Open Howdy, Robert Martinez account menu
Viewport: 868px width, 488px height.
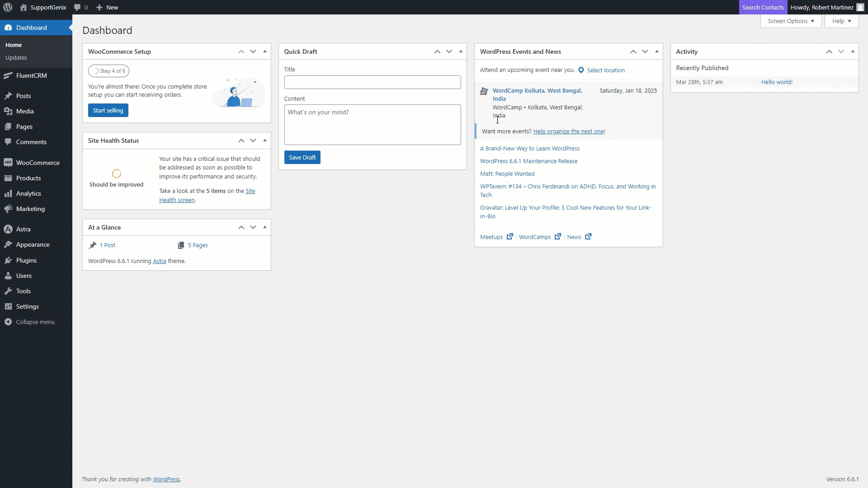(827, 7)
